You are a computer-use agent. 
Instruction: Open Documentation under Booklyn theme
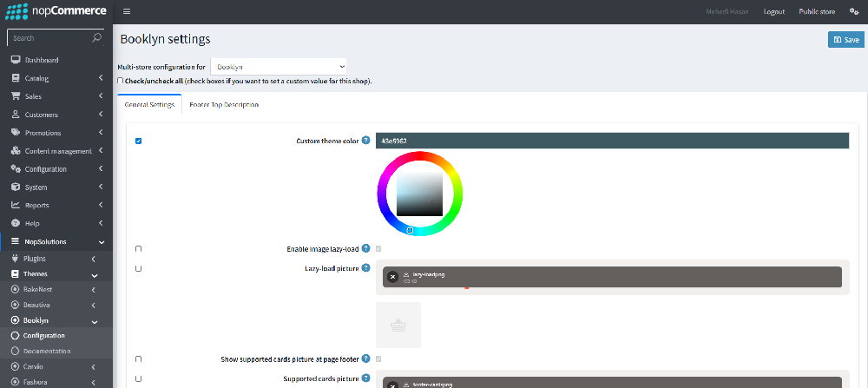(x=47, y=351)
